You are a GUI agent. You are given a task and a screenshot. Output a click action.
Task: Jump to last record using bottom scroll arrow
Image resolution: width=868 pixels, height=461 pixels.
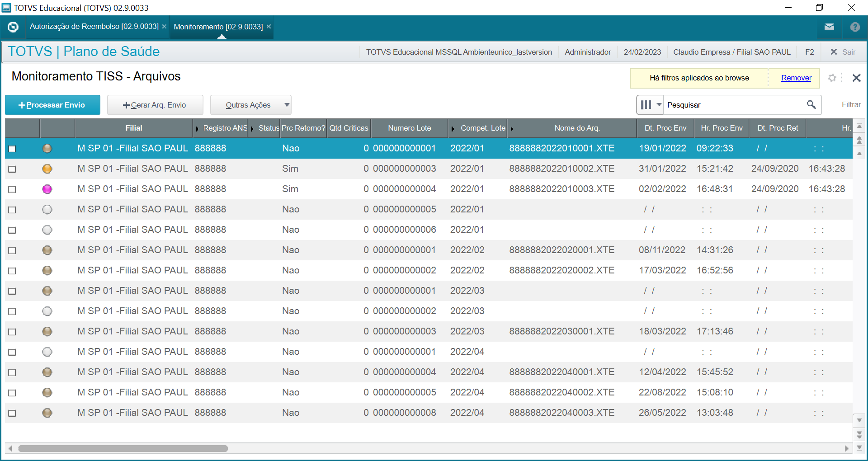pos(859,447)
